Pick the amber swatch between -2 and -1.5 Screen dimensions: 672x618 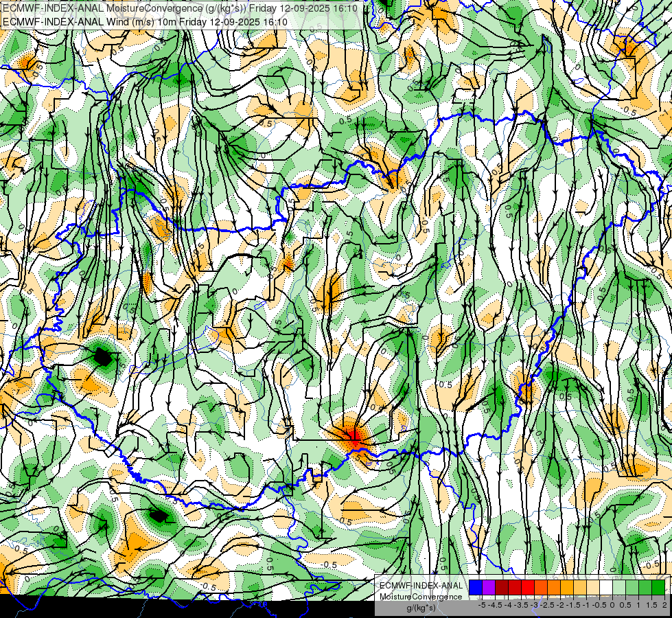(567, 587)
